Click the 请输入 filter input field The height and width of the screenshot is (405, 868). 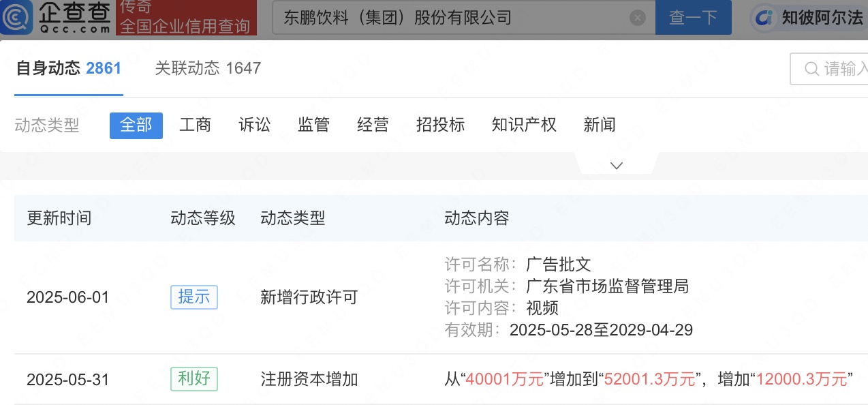pyautogui.click(x=828, y=69)
